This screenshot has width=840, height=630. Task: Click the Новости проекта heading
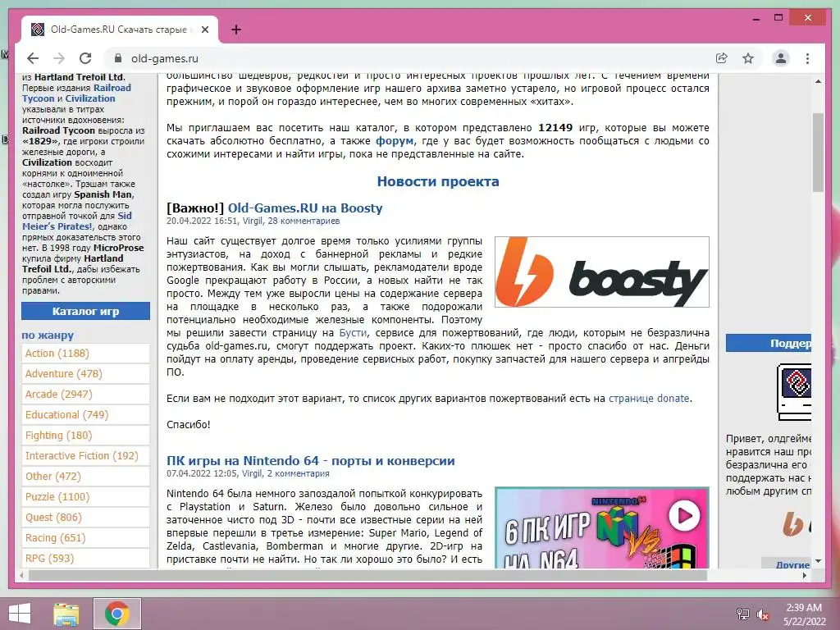click(x=438, y=181)
